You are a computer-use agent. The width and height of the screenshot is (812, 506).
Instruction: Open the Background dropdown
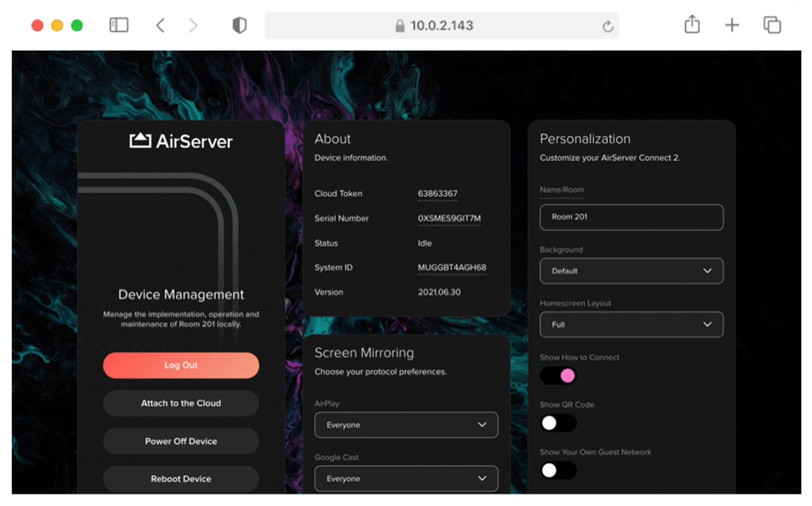click(631, 271)
